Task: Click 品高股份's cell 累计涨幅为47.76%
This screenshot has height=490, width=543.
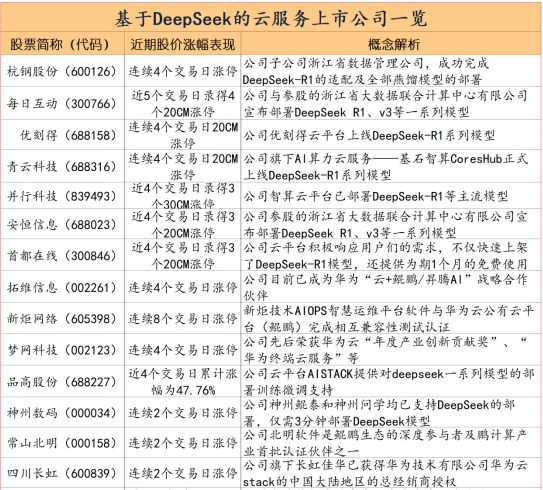Action: pyautogui.click(x=183, y=382)
